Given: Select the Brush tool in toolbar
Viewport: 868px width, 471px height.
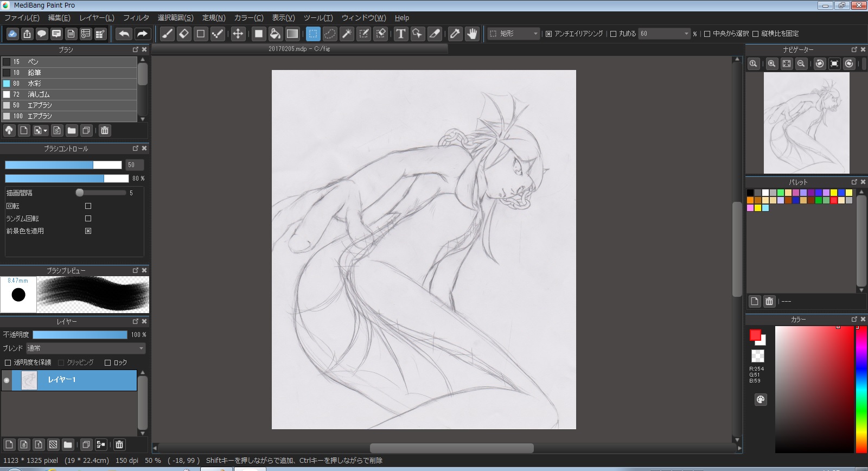Looking at the screenshot, I should (x=167, y=34).
